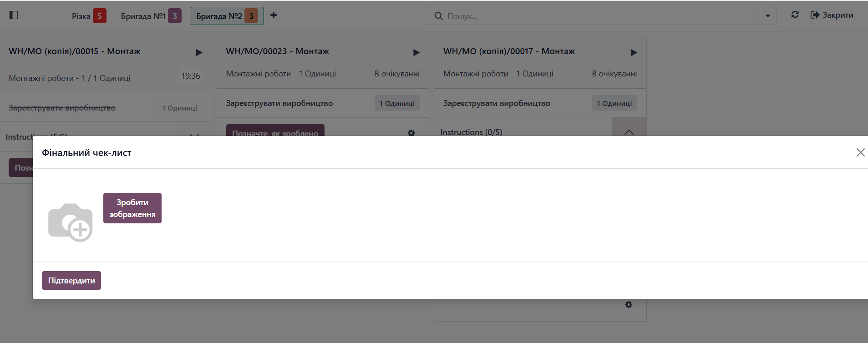Collapse Instructions (0/5) section chevron

[629, 131]
